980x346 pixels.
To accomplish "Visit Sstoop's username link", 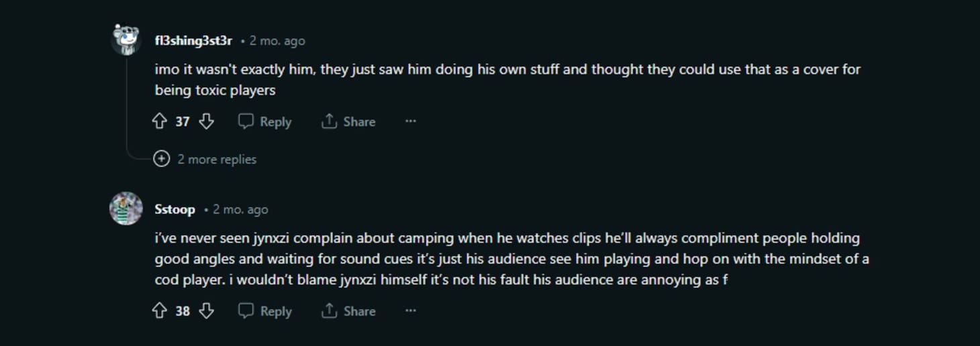I will tap(175, 209).
